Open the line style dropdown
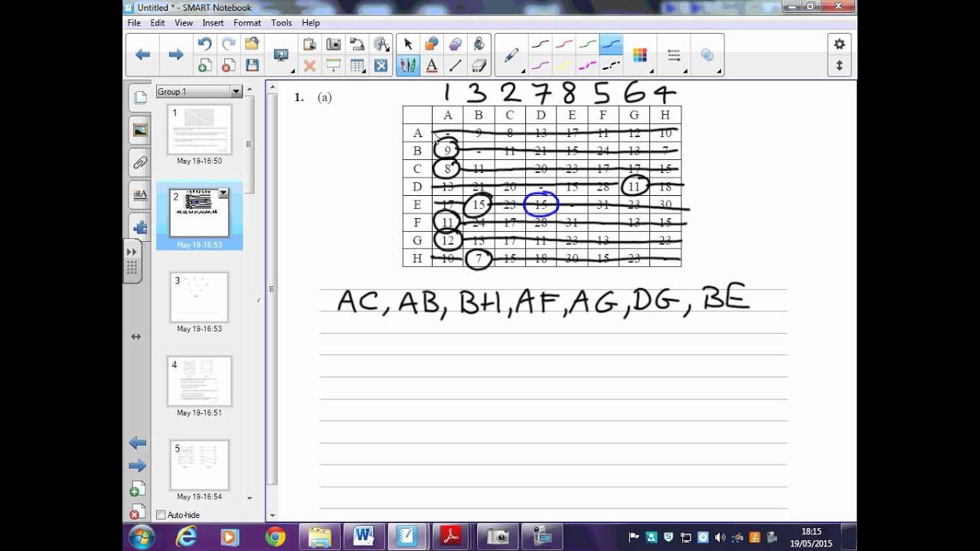This screenshot has width=980, height=551. 675,55
